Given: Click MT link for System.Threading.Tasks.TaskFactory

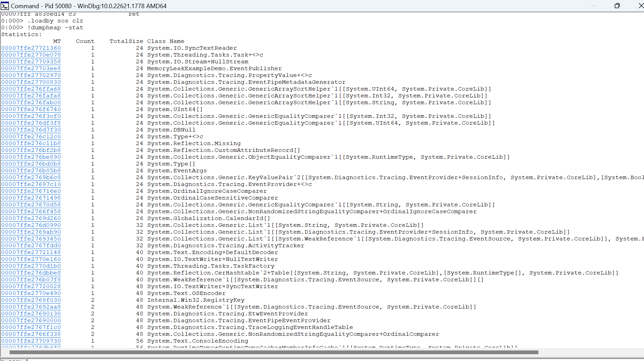Looking at the screenshot, I should click(x=31, y=266).
